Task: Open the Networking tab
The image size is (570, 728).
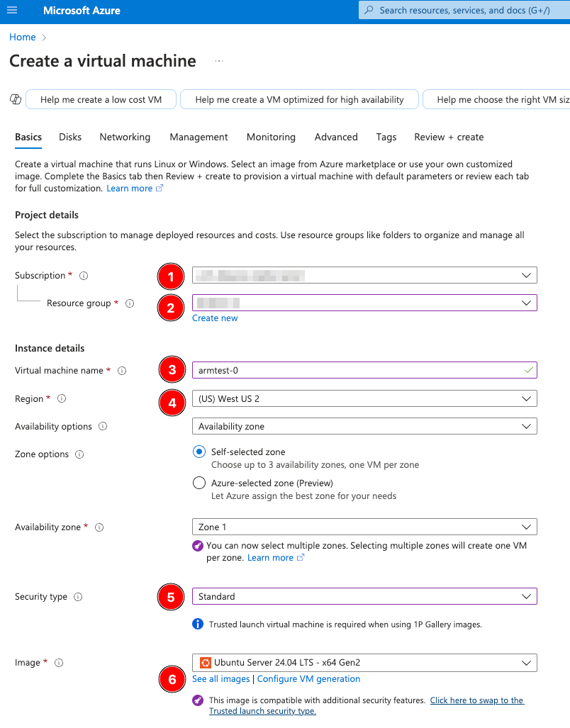Action: [125, 137]
